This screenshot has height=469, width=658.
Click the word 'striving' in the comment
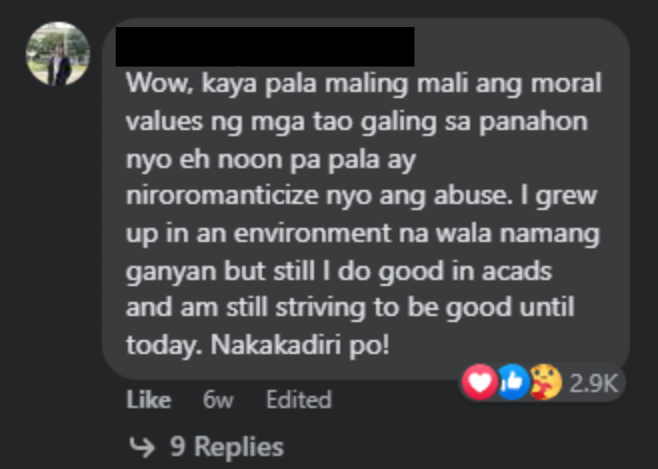coord(321,309)
